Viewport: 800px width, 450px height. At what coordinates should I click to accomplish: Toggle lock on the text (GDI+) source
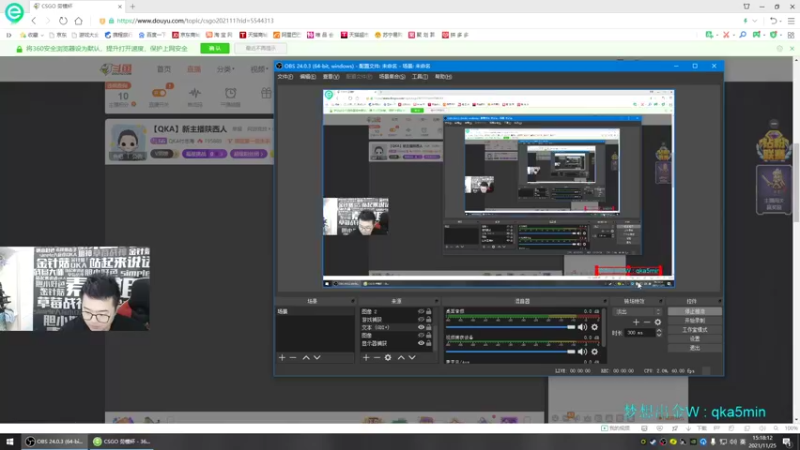(x=429, y=328)
